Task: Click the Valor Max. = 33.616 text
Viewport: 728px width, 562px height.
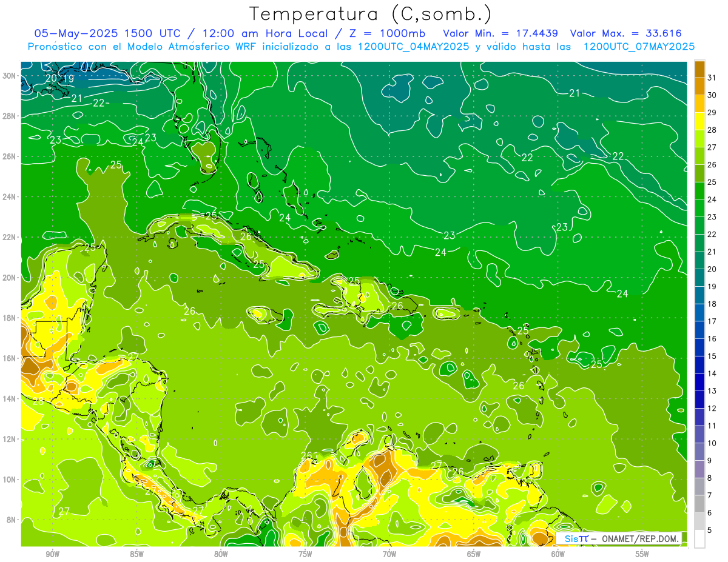Action: (626, 33)
